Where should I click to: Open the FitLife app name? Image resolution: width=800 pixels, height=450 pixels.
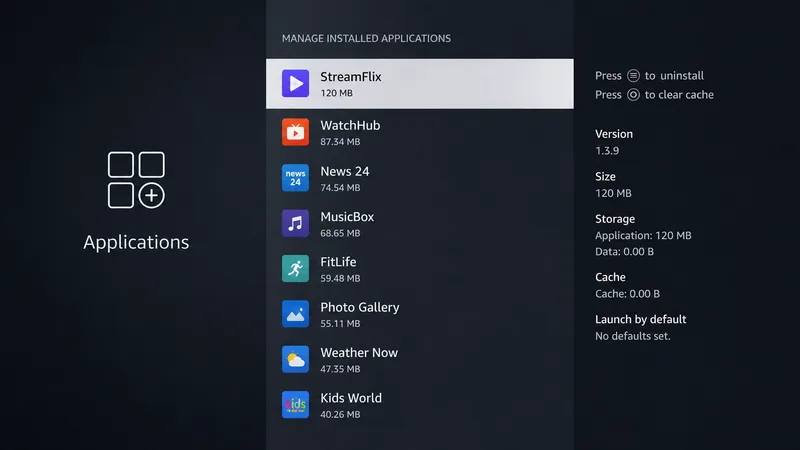338,262
